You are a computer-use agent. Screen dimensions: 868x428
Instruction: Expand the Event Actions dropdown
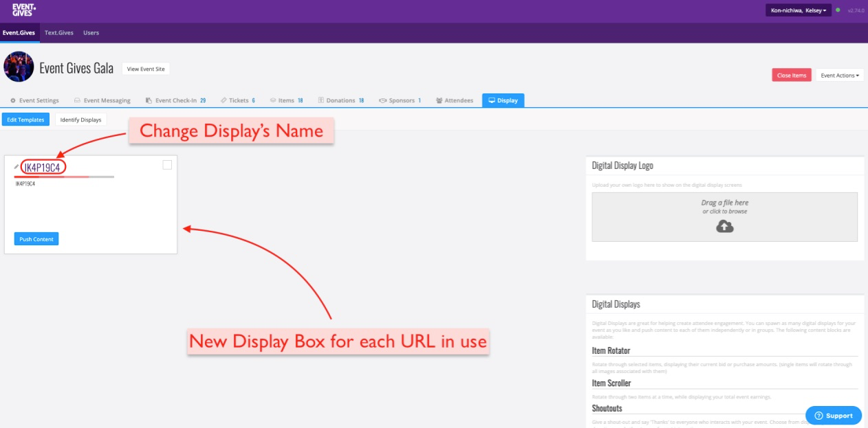840,75
